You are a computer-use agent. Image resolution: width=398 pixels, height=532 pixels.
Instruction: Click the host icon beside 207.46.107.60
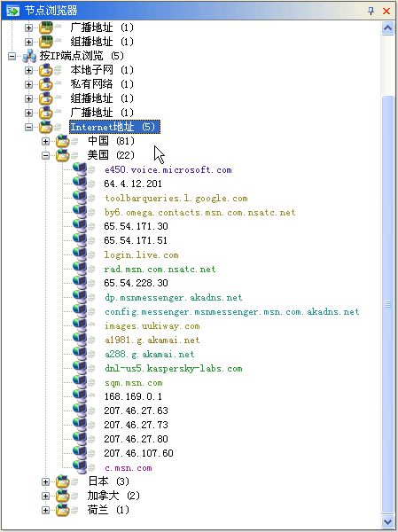click(x=80, y=453)
